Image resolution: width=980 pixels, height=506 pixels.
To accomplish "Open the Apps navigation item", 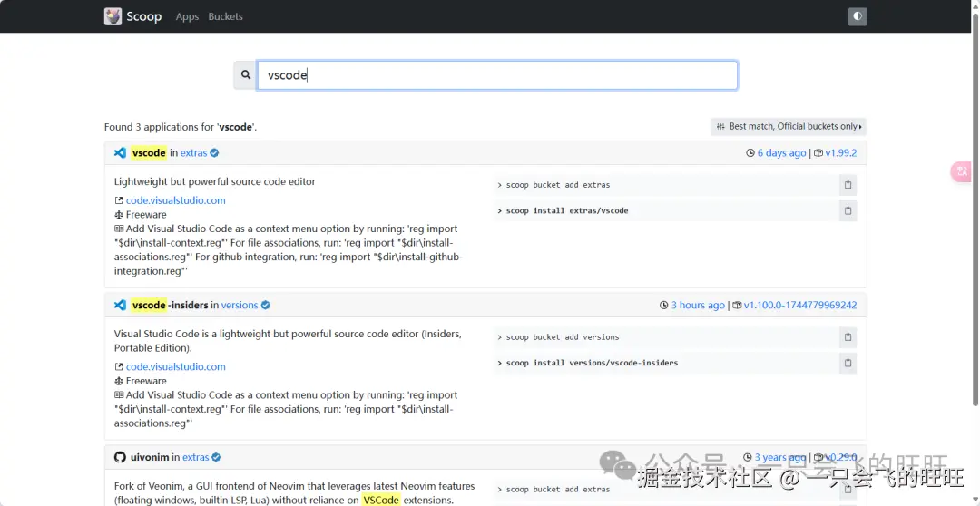I will tap(187, 16).
